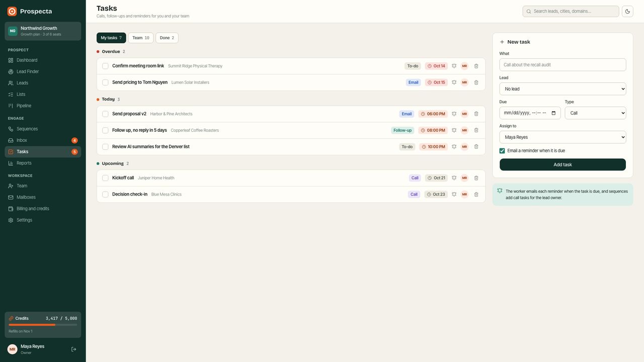Image resolution: width=644 pixels, height=362 pixels.
Task: Toggle reminder bell on Decision check-in
Action: pyautogui.click(x=454, y=194)
